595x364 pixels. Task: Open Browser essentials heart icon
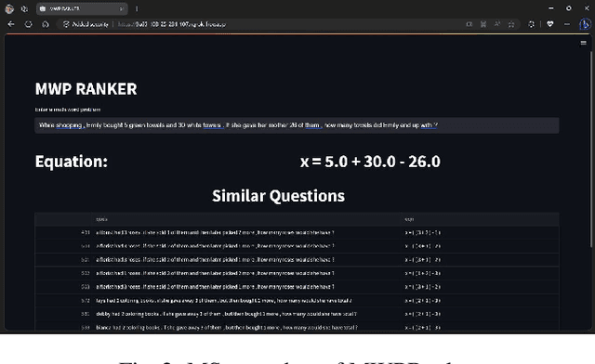pyautogui.click(x=549, y=24)
